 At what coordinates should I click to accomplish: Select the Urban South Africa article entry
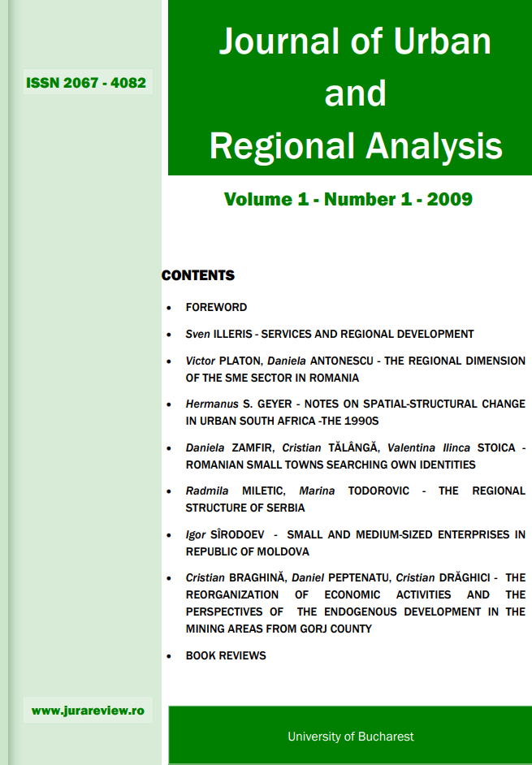tap(355, 413)
